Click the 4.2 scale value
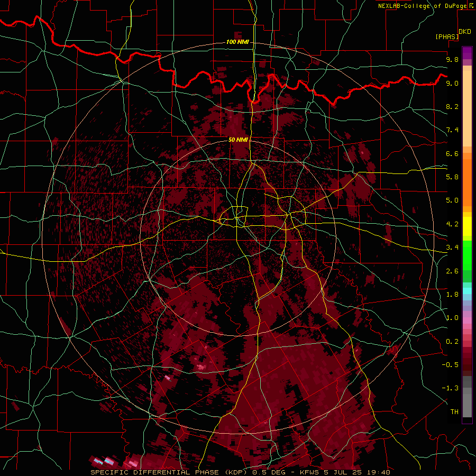 pyautogui.click(x=452, y=224)
